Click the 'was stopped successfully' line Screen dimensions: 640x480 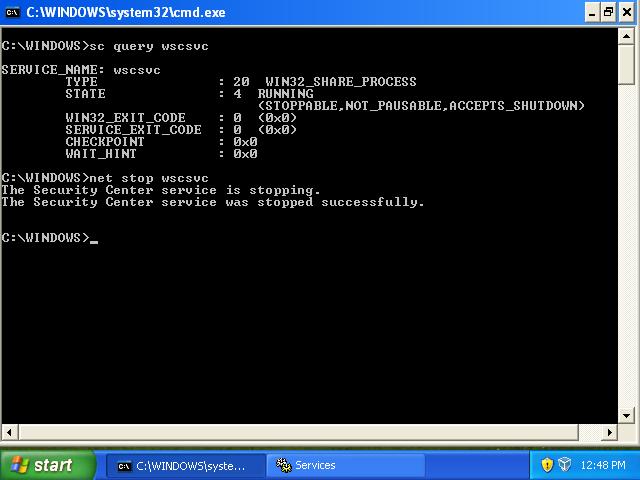(213, 202)
